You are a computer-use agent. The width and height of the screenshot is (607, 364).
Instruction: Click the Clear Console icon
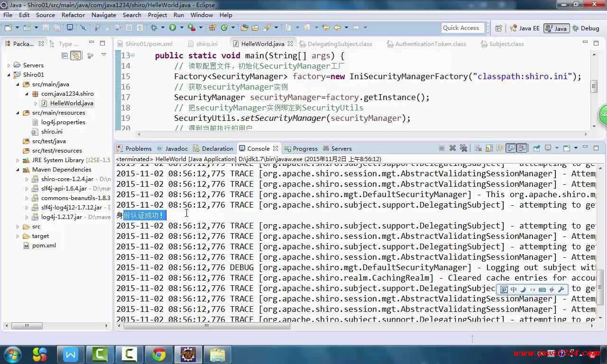click(478, 148)
